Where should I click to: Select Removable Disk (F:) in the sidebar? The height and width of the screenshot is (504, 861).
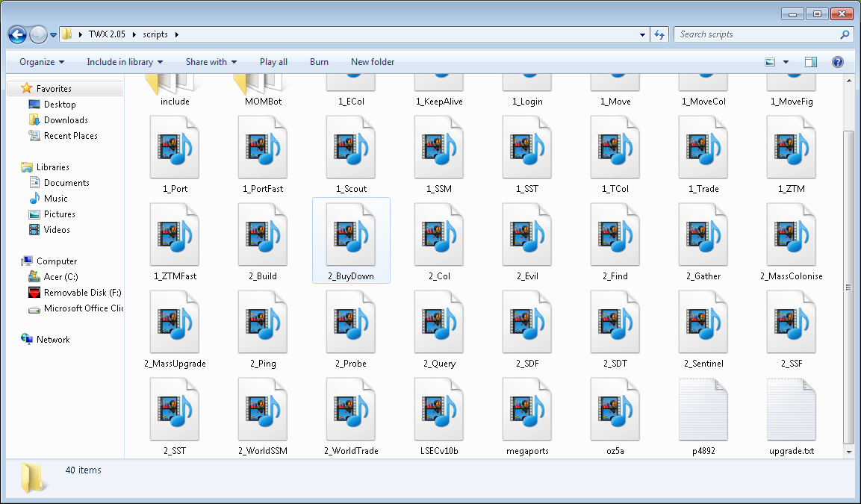(82, 293)
